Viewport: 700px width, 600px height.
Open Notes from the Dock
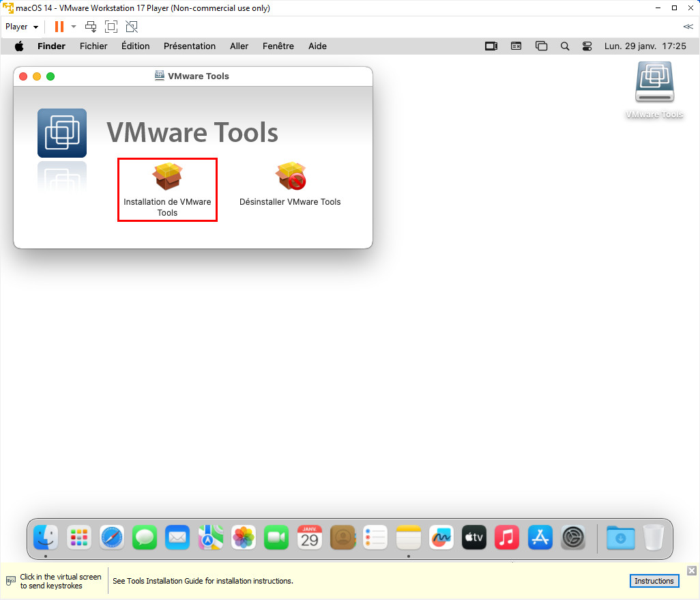tap(409, 537)
